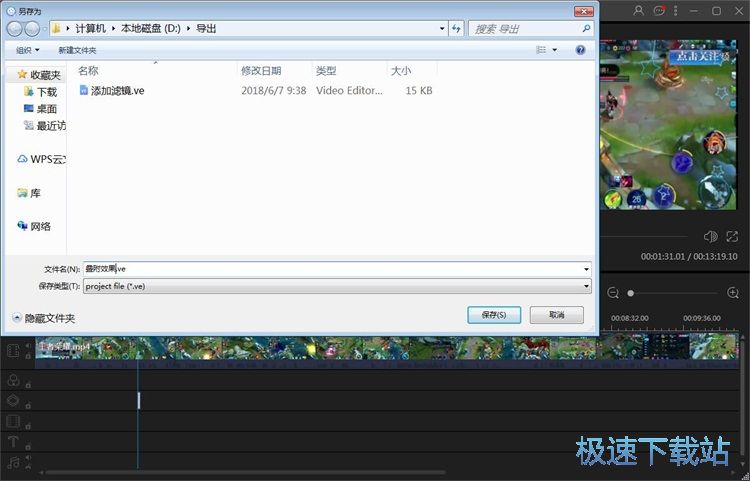The height and width of the screenshot is (481, 750).
Task: Click 隐藏文件夹 to collapse folders
Action: click(x=44, y=318)
